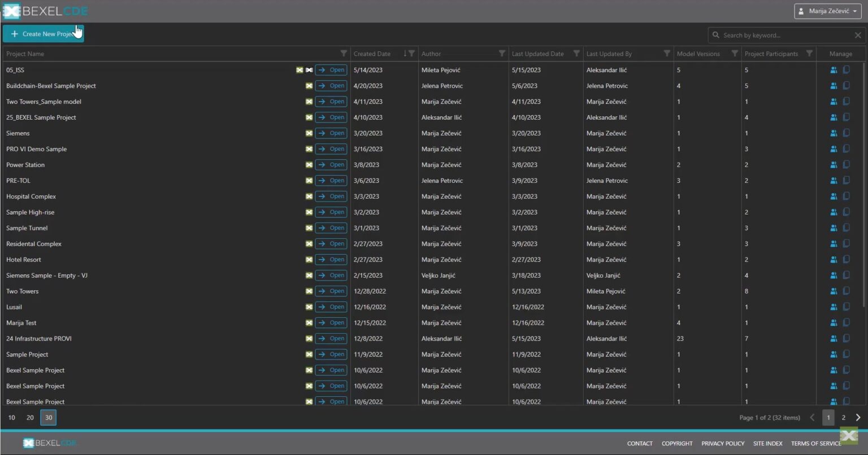Open project participants management for 05_ISS
868x455 pixels.
(834, 69)
